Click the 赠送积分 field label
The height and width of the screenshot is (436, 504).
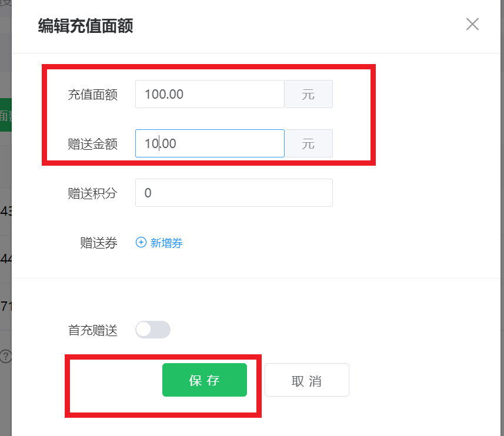(x=92, y=193)
